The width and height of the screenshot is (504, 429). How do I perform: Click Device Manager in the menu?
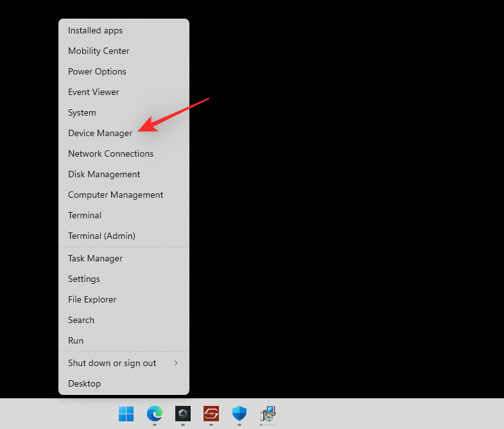click(124, 134)
